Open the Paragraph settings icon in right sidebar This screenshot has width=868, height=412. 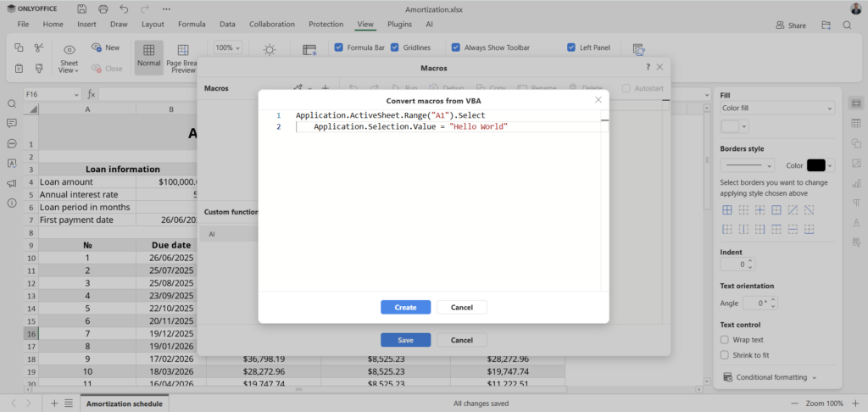click(856, 203)
